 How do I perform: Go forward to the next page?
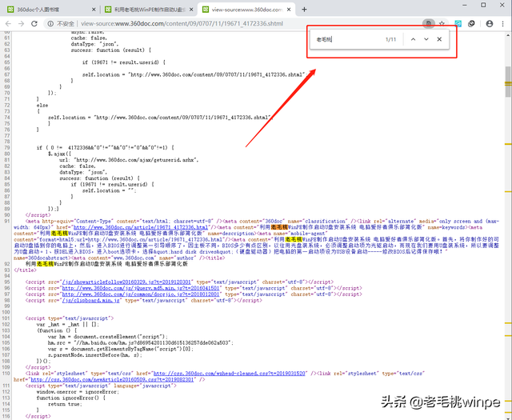click(22, 23)
